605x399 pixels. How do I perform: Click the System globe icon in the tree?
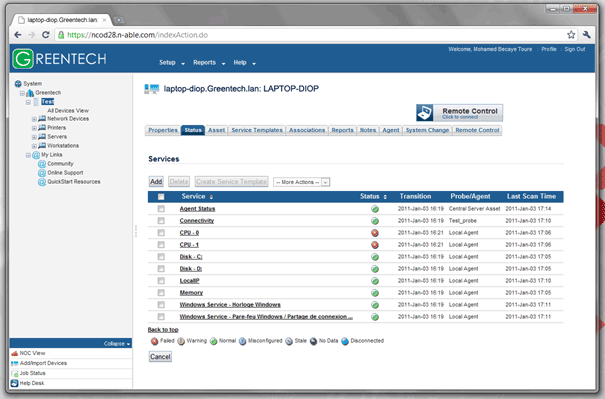point(18,84)
